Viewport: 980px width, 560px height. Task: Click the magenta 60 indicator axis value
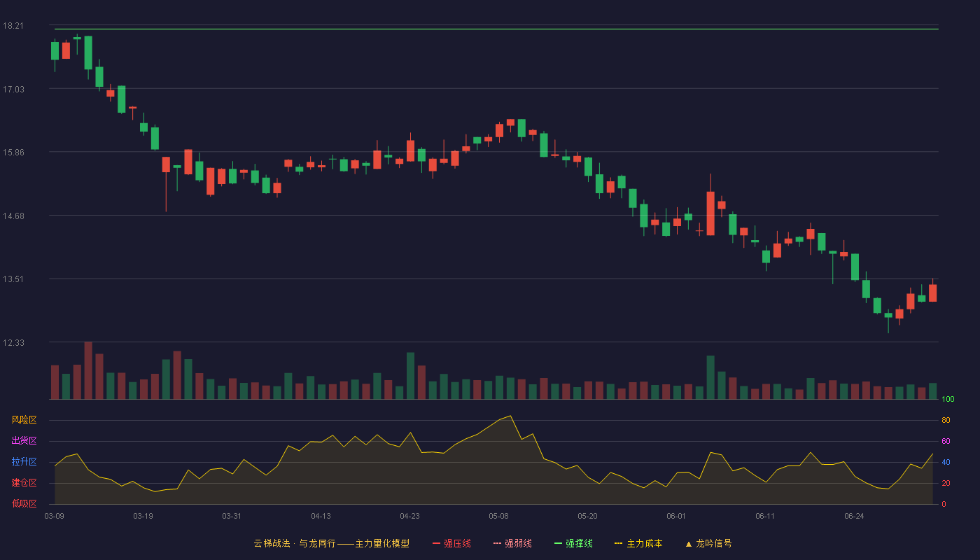coord(946,441)
